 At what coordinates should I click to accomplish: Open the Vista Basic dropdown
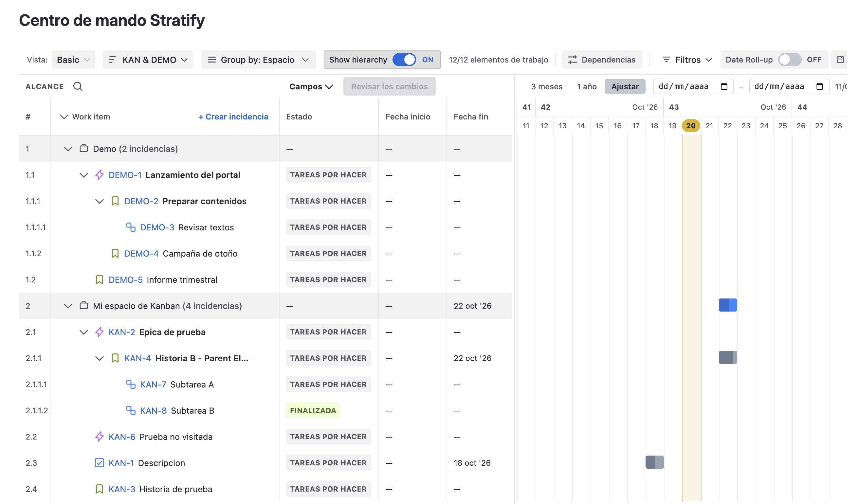pyautogui.click(x=73, y=60)
